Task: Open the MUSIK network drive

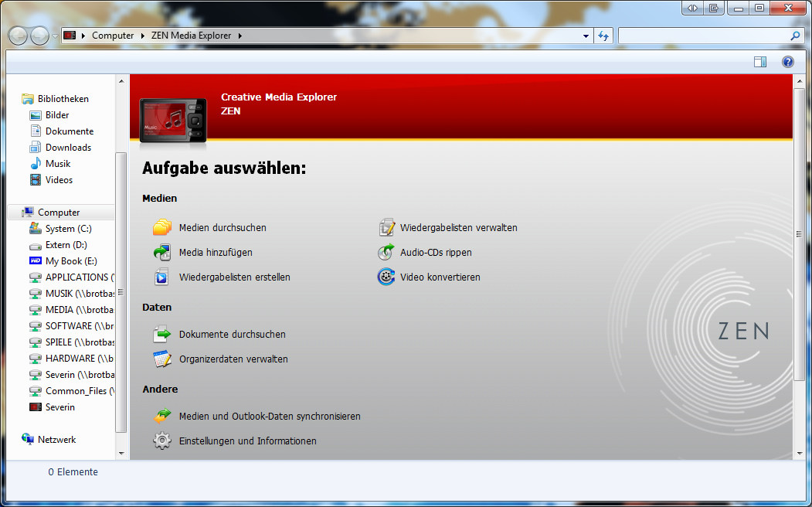Action: (71, 293)
